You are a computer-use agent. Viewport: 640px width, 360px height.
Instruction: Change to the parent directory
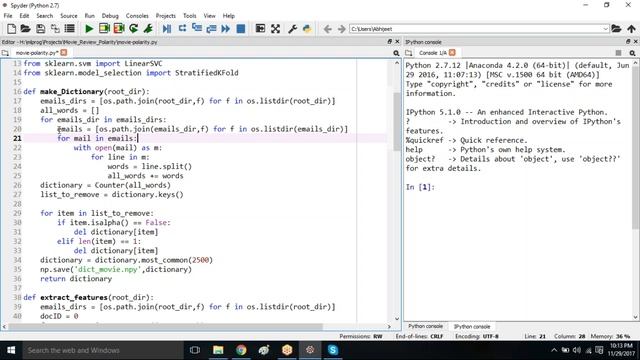(631, 29)
